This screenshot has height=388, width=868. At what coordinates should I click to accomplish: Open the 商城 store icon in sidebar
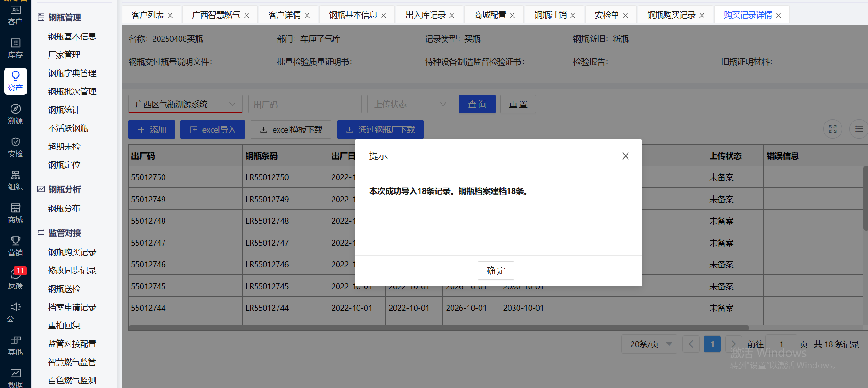tap(15, 213)
